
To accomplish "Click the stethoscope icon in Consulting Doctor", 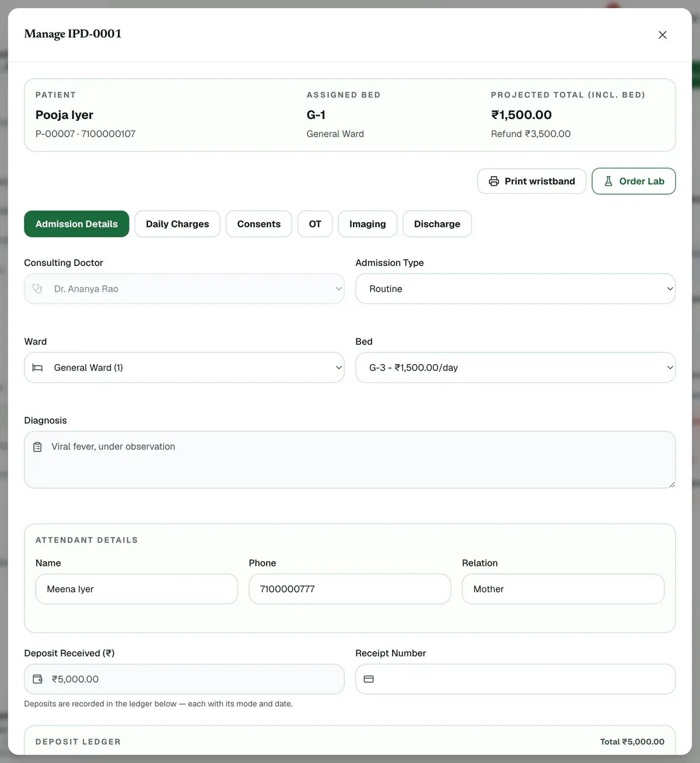I will [37, 289].
